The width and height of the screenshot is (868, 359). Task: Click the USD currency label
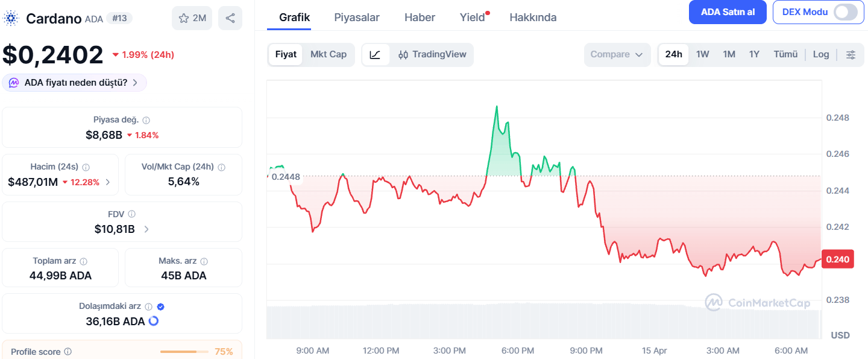(840, 335)
